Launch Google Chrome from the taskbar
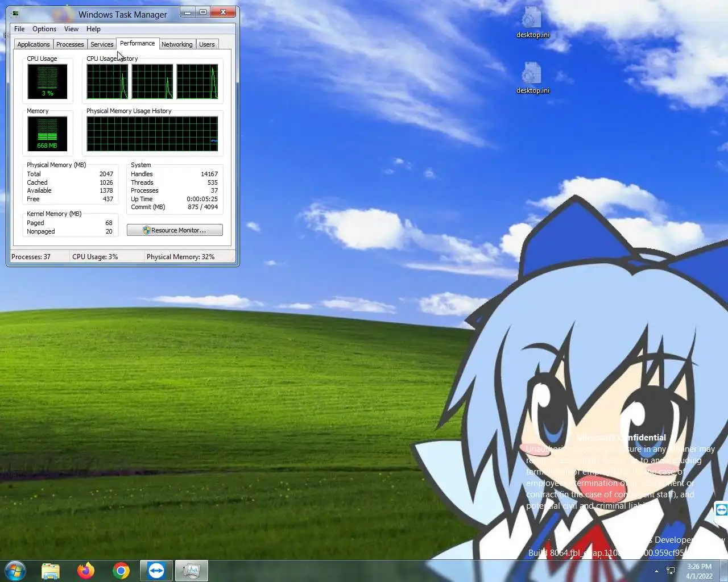Image resolution: width=728 pixels, height=582 pixels. point(121,571)
